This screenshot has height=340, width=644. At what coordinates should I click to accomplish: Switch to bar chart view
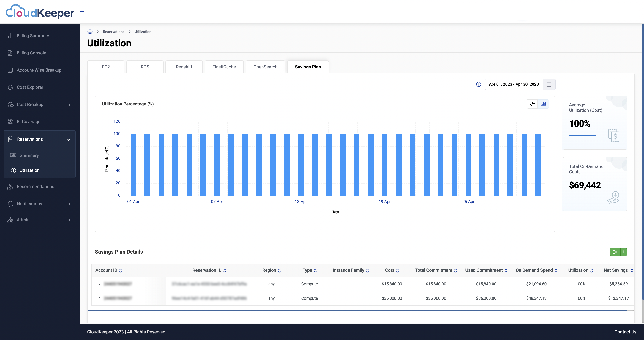point(543,104)
